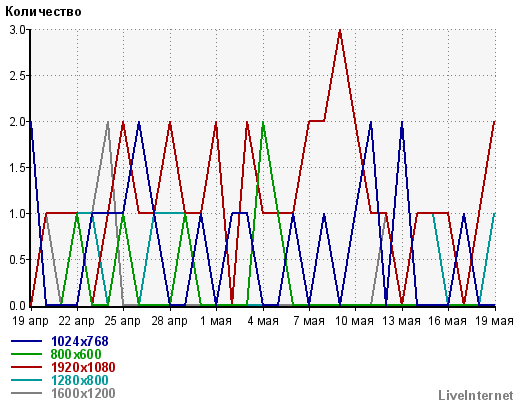Click the teal 1280x800 legend line swatch

[x=27, y=380]
